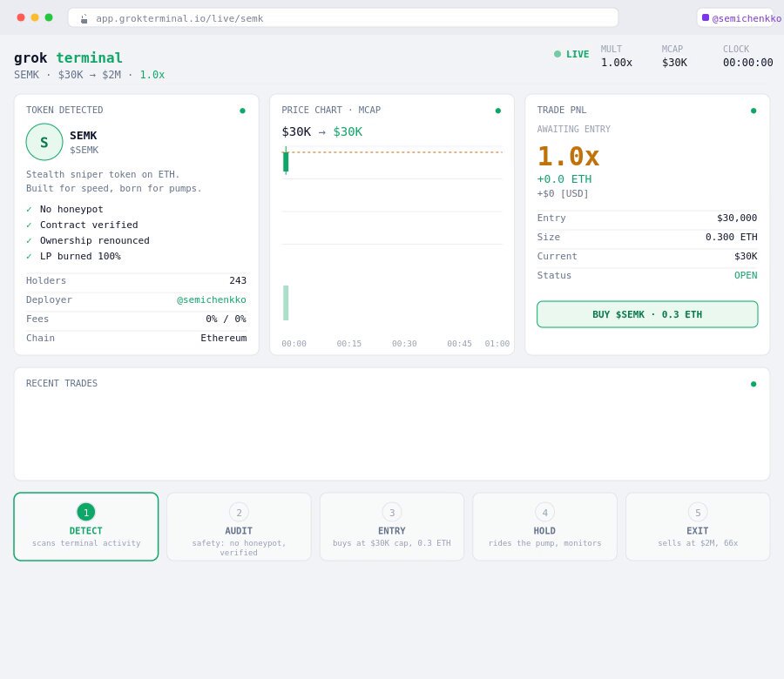Click the Token Detected panel status dot
This screenshot has height=679, width=784.
click(x=242, y=111)
